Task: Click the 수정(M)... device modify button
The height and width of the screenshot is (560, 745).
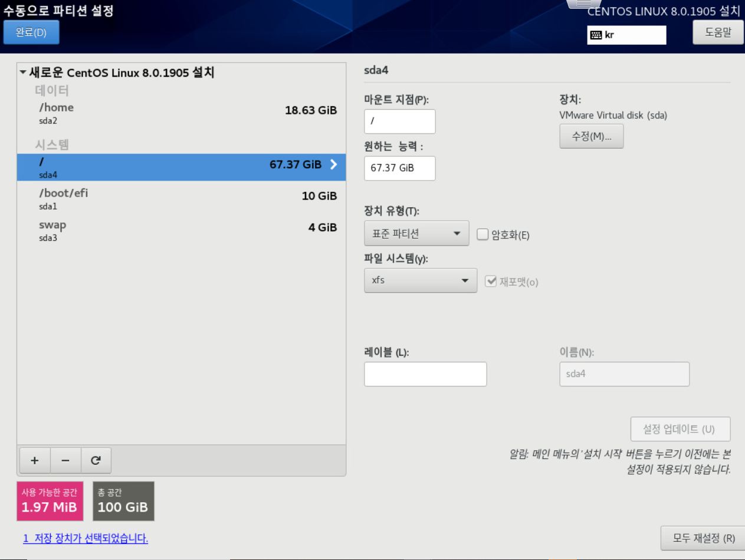Action: 591,136
